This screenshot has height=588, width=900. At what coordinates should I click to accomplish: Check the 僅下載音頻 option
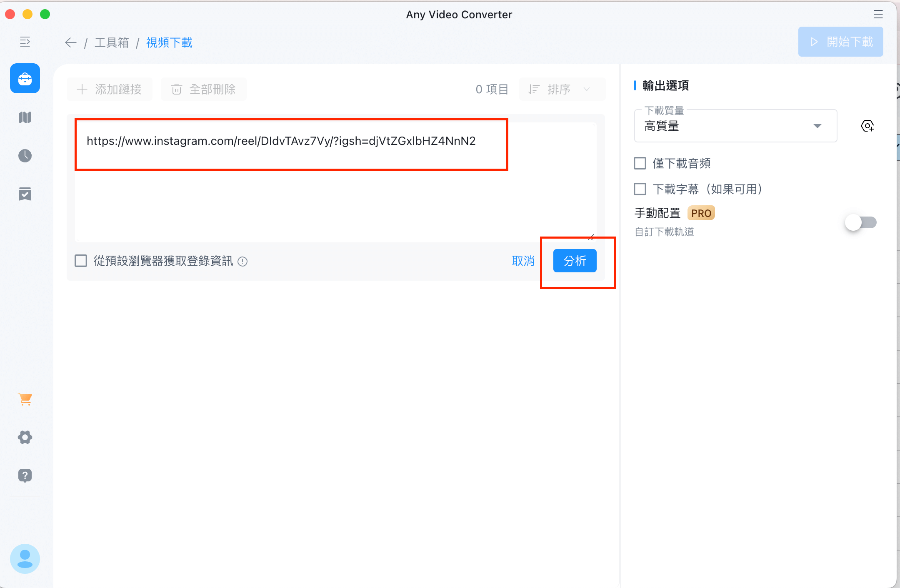point(640,163)
